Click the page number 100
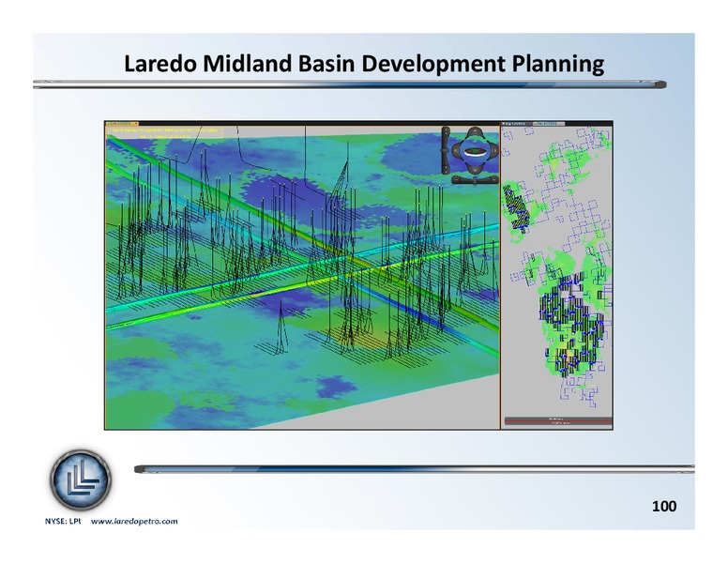The height and width of the screenshot is (563, 728). (x=664, y=506)
